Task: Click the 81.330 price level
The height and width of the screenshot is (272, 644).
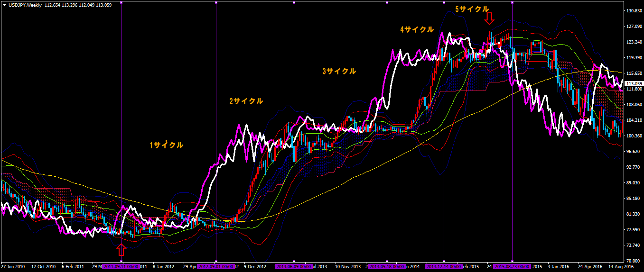Action: pos(633,214)
